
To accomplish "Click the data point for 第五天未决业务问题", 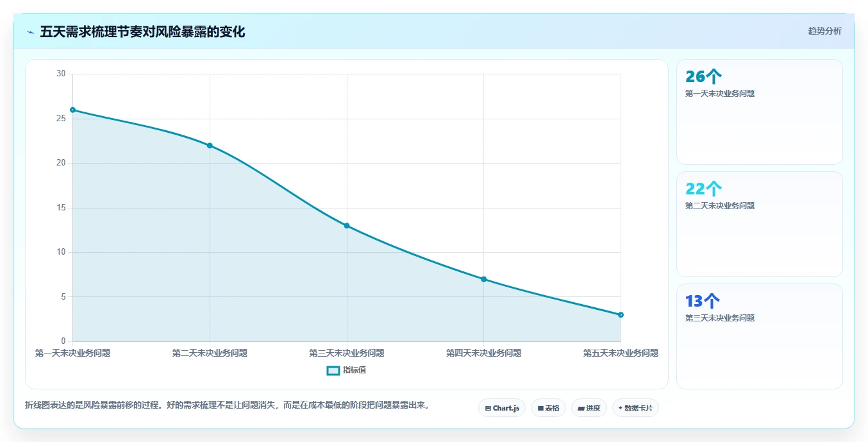I will pos(621,315).
